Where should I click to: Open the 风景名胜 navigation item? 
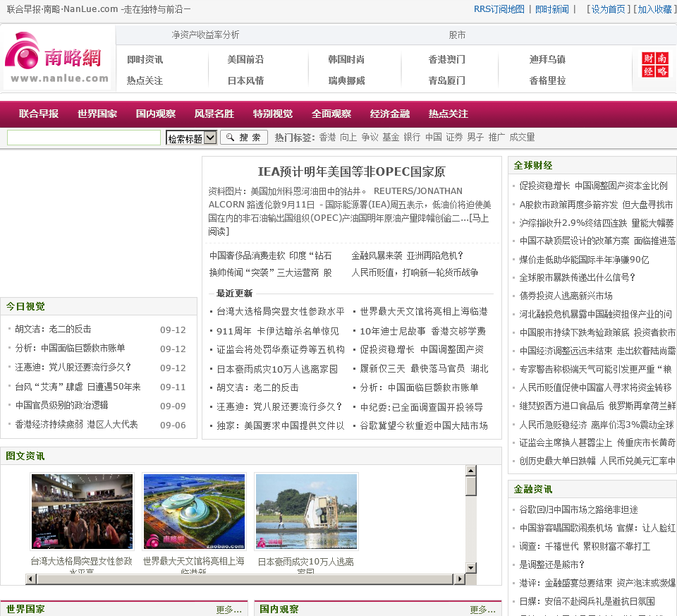point(214,114)
